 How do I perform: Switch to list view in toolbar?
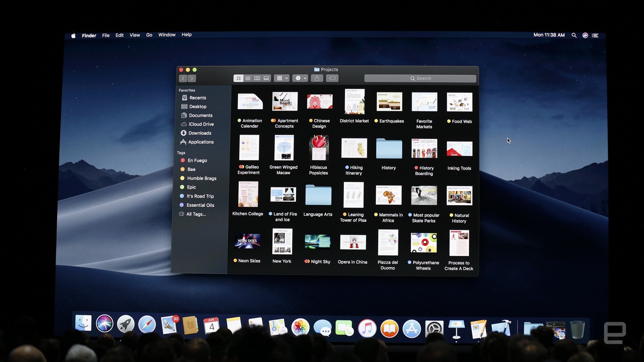point(248,78)
